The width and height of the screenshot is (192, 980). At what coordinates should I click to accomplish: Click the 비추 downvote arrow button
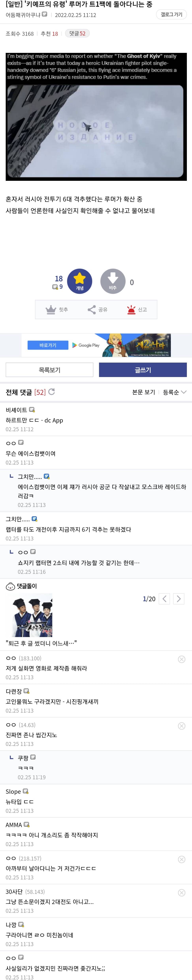point(113,281)
